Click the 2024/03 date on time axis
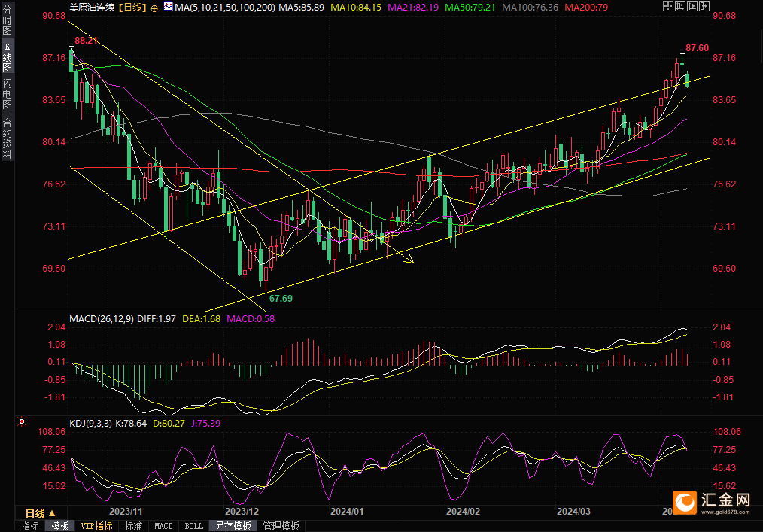Image resolution: width=763 pixels, height=532 pixels. 573,512
